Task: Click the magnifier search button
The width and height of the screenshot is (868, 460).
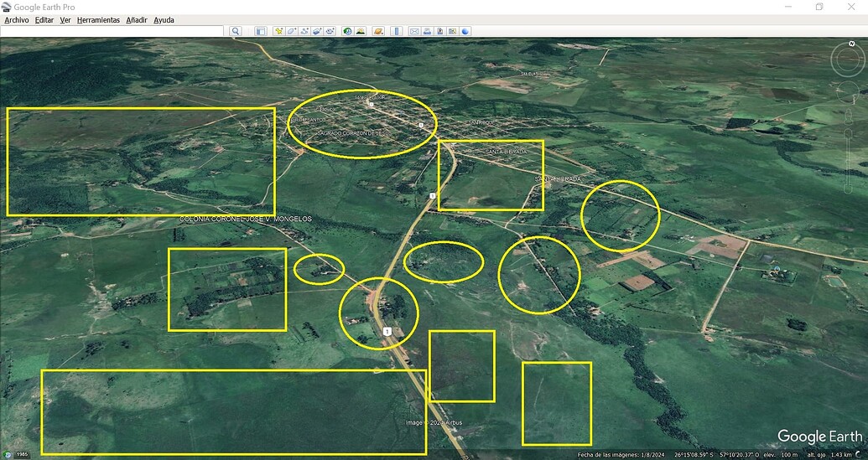Action: click(x=236, y=31)
